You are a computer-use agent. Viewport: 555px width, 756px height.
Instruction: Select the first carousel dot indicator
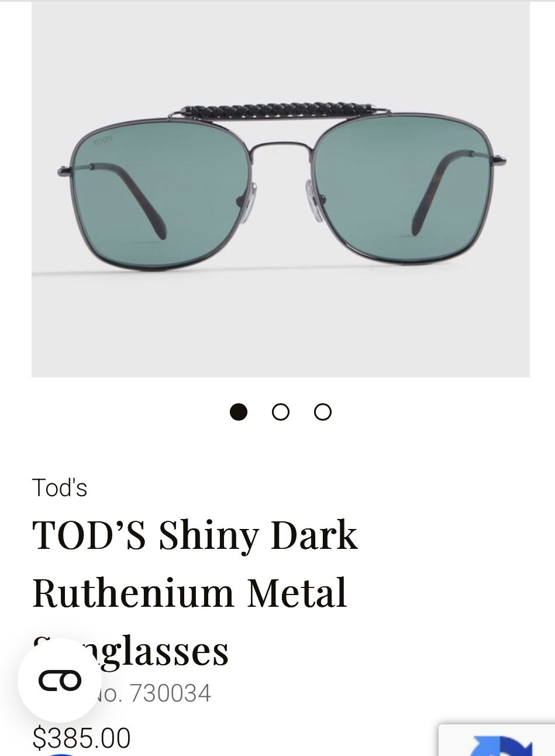(x=239, y=412)
